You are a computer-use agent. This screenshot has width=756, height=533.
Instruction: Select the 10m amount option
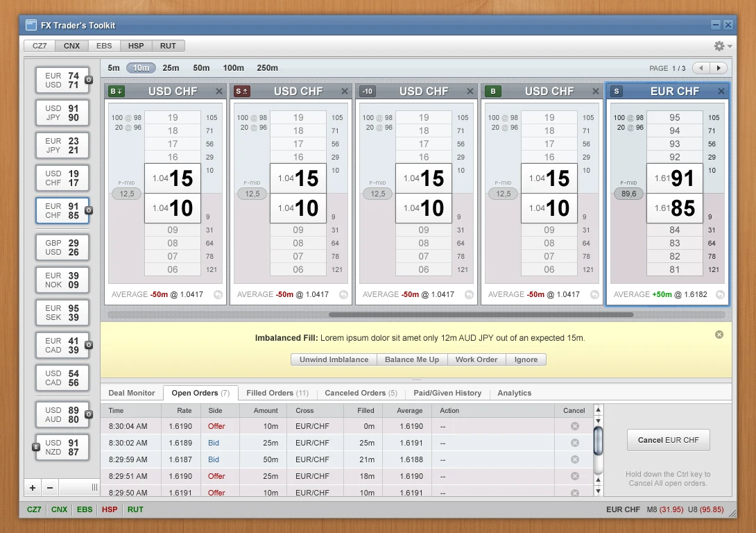coord(141,68)
